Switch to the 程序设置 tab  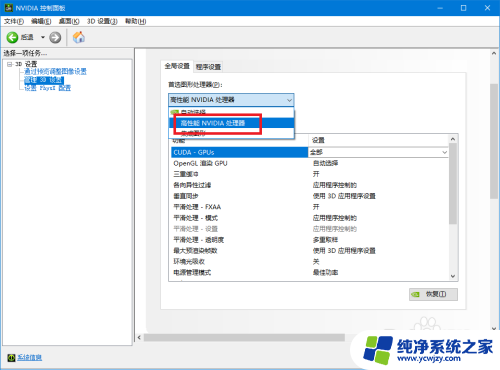click(x=208, y=67)
